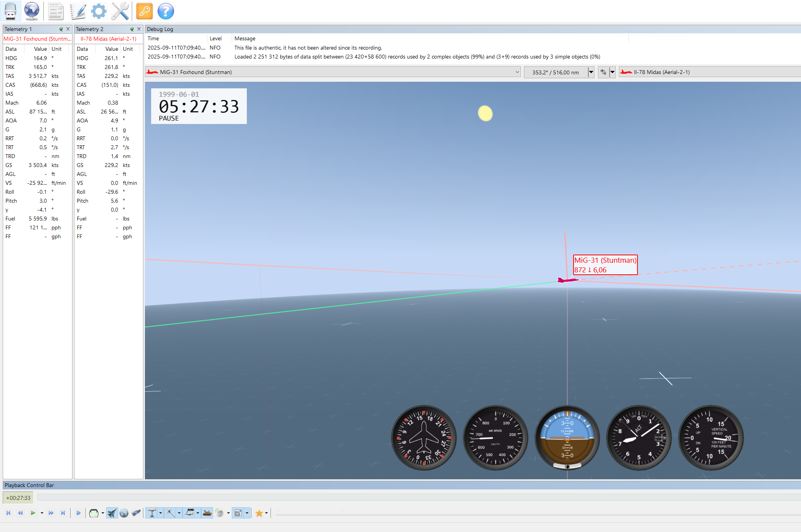Open the Il-78 Midas secondary object selector
The width and height of the screenshot is (801, 532).
coord(710,72)
